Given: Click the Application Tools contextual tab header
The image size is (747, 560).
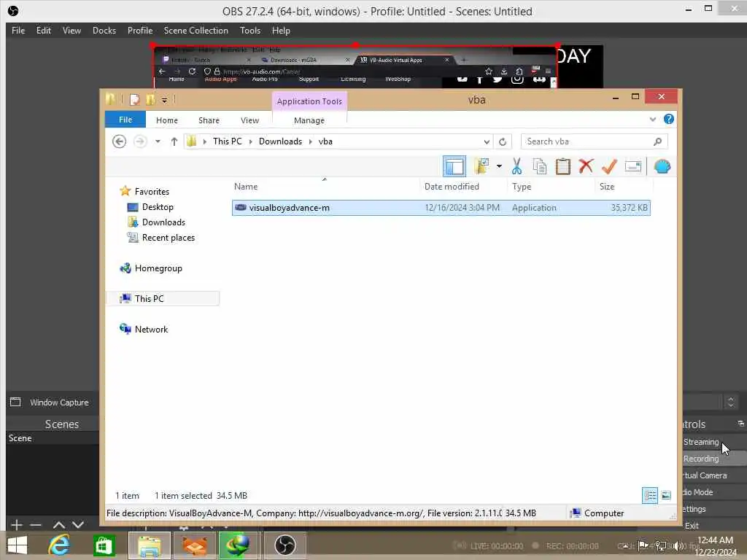Looking at the screenshot, I should (309, 101).
